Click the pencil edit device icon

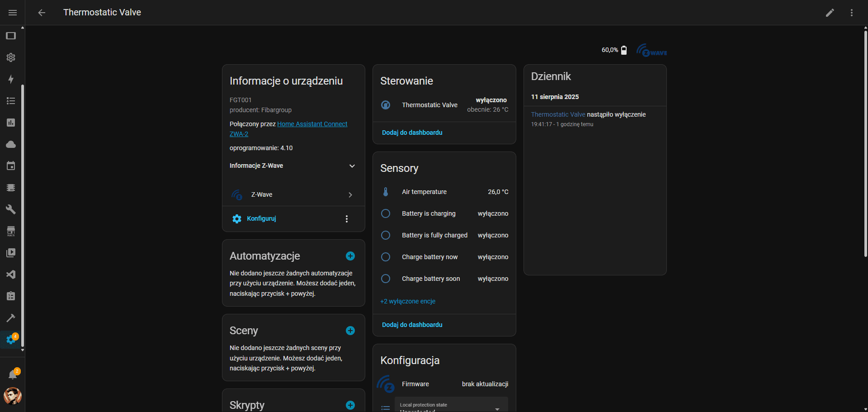(x=830, y=13)
